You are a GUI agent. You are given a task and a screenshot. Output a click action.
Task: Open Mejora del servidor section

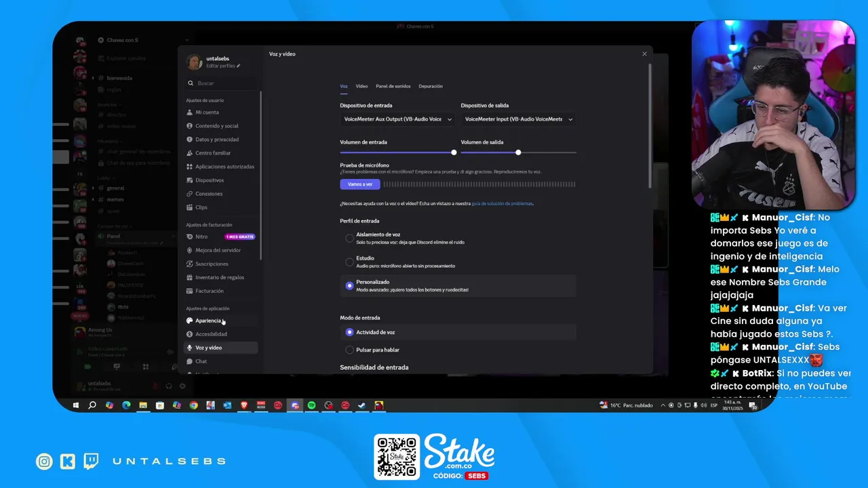coord(221,250)
